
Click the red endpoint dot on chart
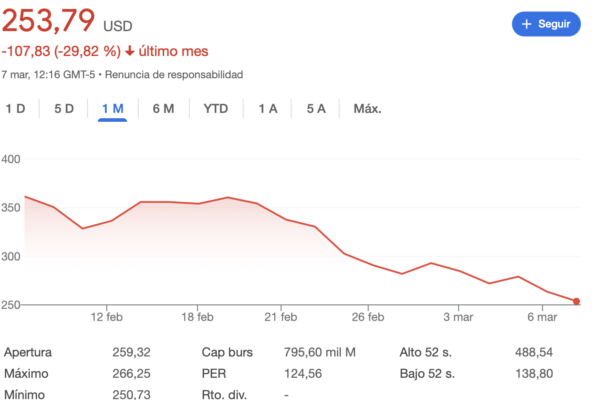pos(576,302)
